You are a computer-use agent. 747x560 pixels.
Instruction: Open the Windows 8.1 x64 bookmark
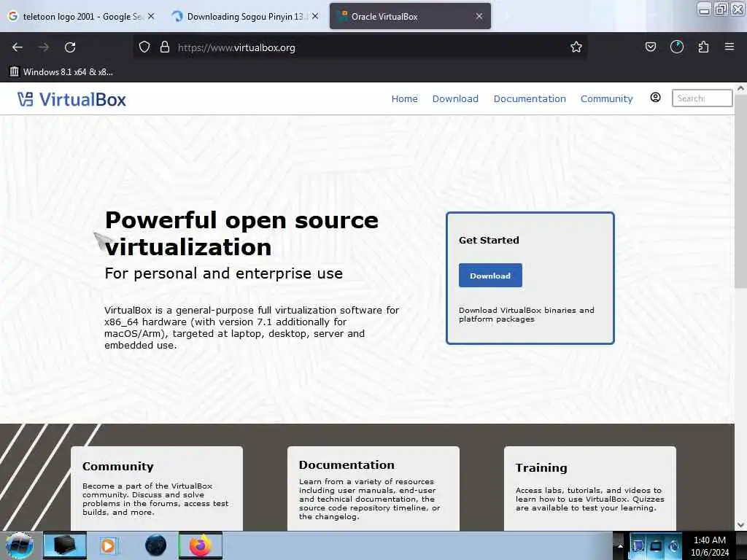[x=61, y=72]
